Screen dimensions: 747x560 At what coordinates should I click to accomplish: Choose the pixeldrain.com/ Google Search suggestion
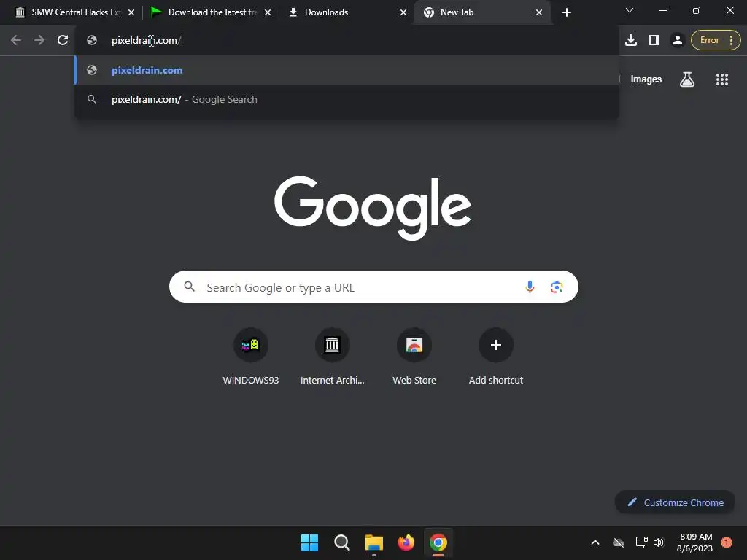(x=347, y=99)
